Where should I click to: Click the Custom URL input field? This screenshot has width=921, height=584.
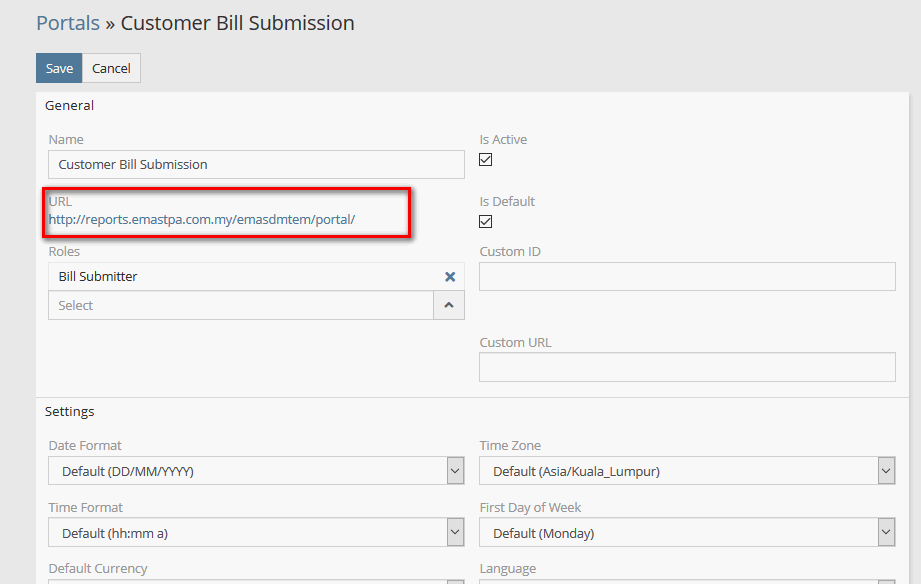pos(687,367)
